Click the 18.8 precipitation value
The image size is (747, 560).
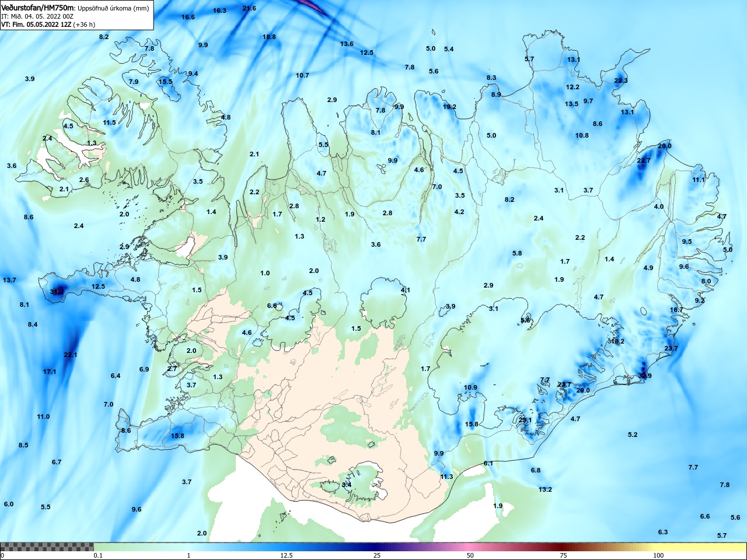coord(269,37)
